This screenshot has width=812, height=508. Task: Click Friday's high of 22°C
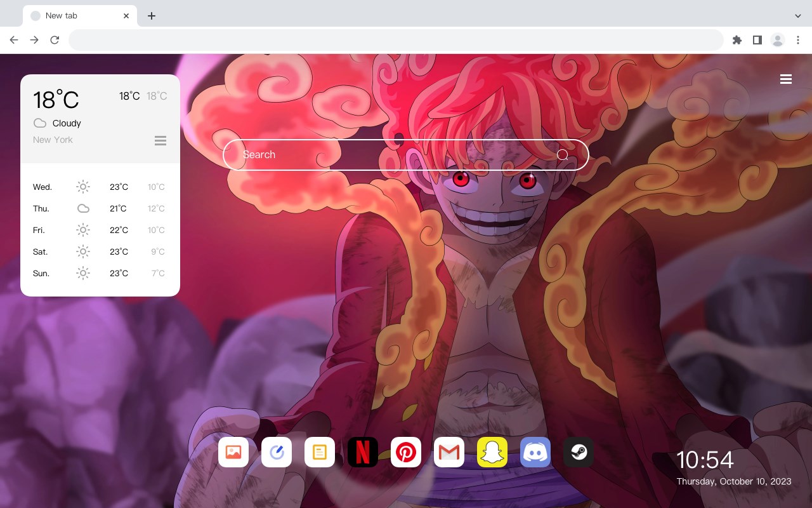coord(119,230)
